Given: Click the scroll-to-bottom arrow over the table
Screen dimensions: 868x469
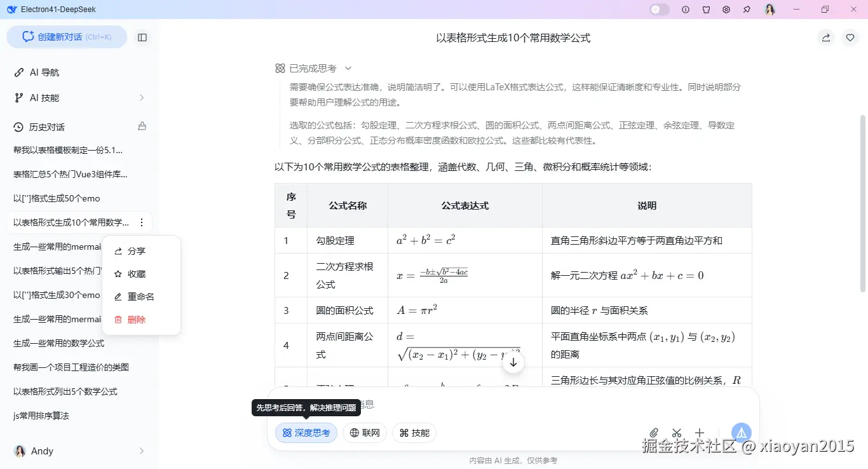Looking at the screenshot, I should click(513, 362).
